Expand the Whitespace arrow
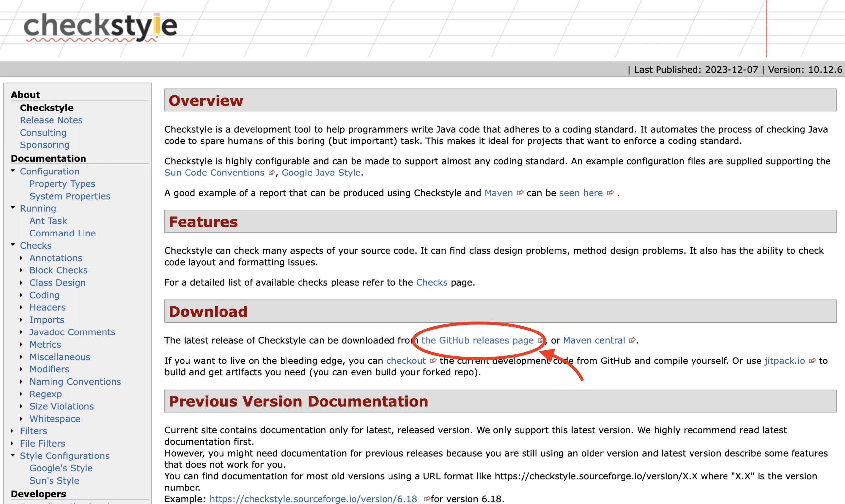 21,419
